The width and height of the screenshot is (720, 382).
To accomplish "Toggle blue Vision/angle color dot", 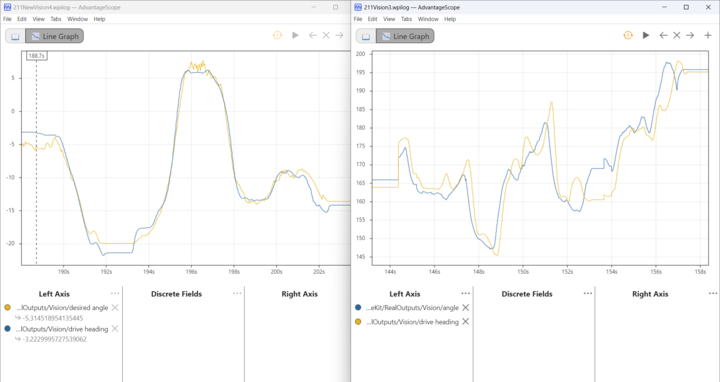I will click(x=358, y=308).
